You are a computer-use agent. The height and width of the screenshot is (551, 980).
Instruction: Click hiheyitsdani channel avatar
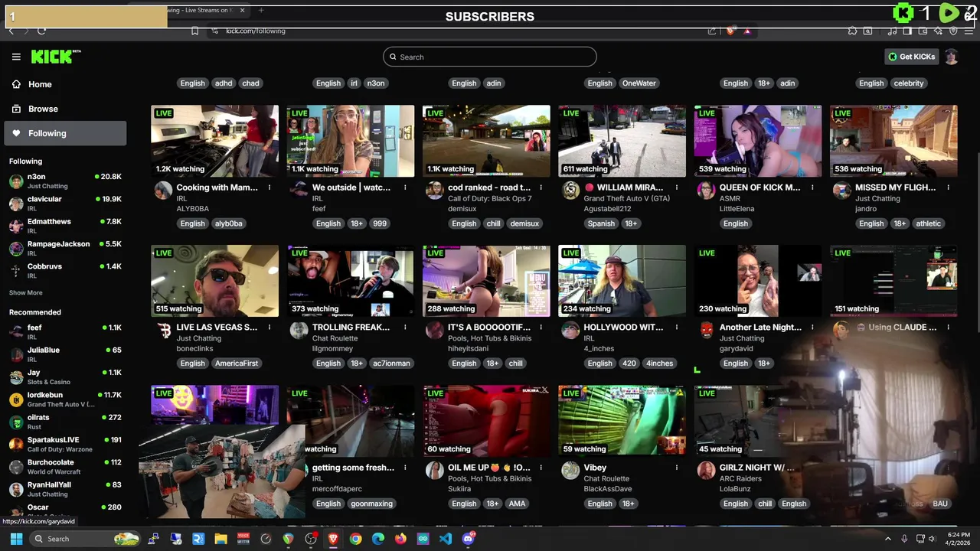[x=435, y=331]
